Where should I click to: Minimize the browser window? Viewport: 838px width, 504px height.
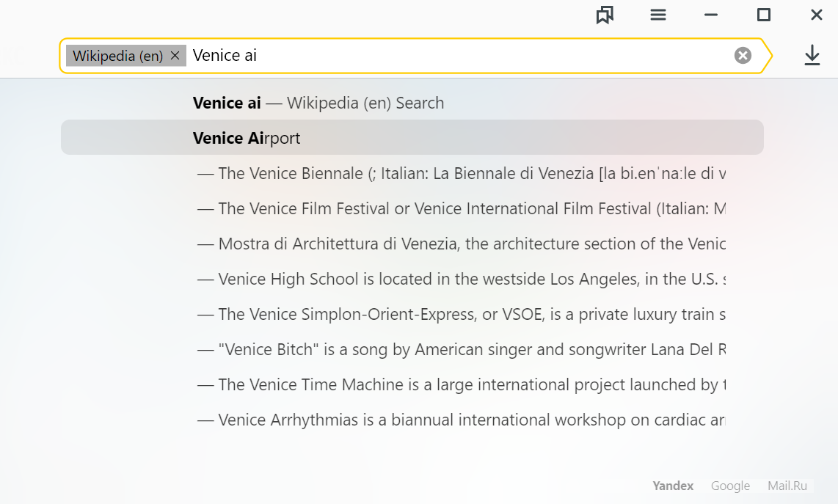[711, 15]
